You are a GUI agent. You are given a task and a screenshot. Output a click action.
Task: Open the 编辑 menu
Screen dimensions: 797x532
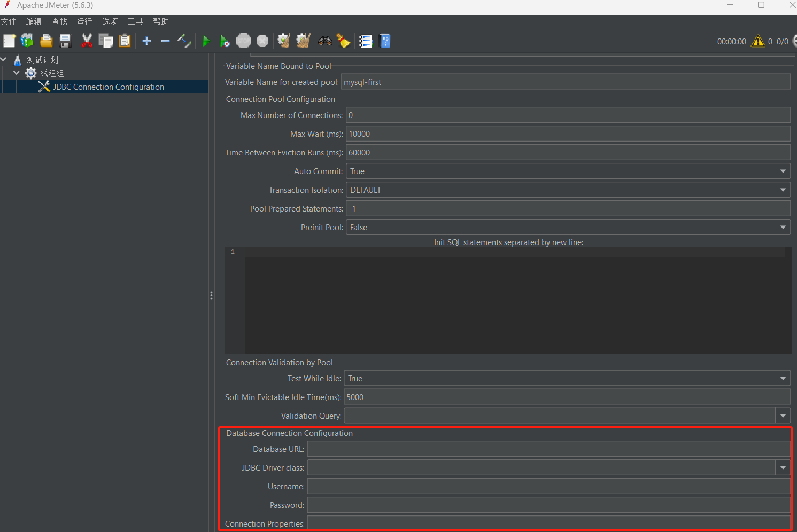(34, 21)
